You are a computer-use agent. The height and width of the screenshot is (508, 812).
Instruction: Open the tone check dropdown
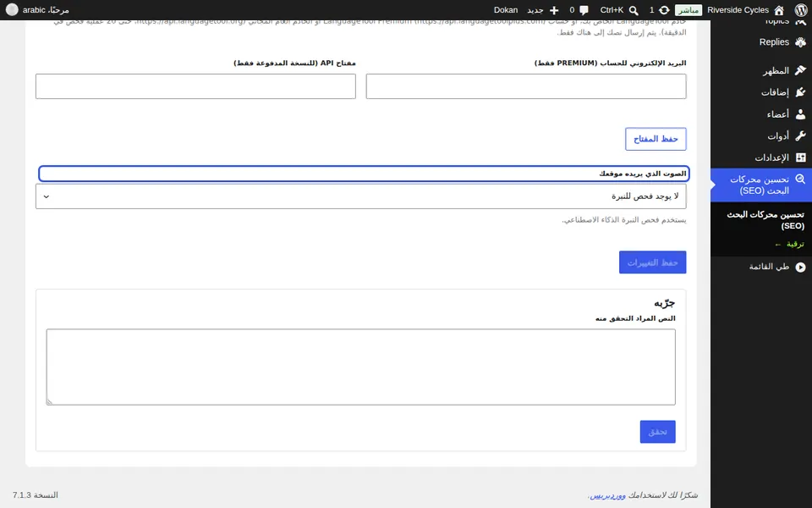[361, 196]
